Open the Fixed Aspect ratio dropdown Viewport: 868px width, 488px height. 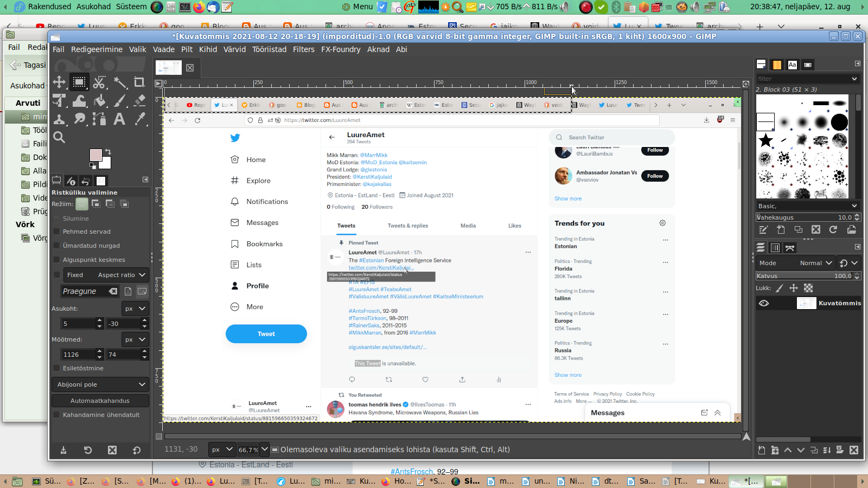coord(106,275)
